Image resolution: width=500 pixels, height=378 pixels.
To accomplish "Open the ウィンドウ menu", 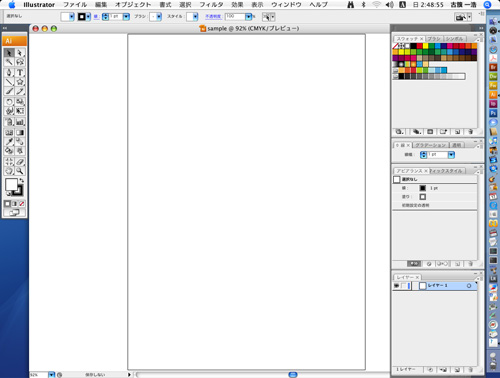I will pyautogui.click(x=286, y=5).
